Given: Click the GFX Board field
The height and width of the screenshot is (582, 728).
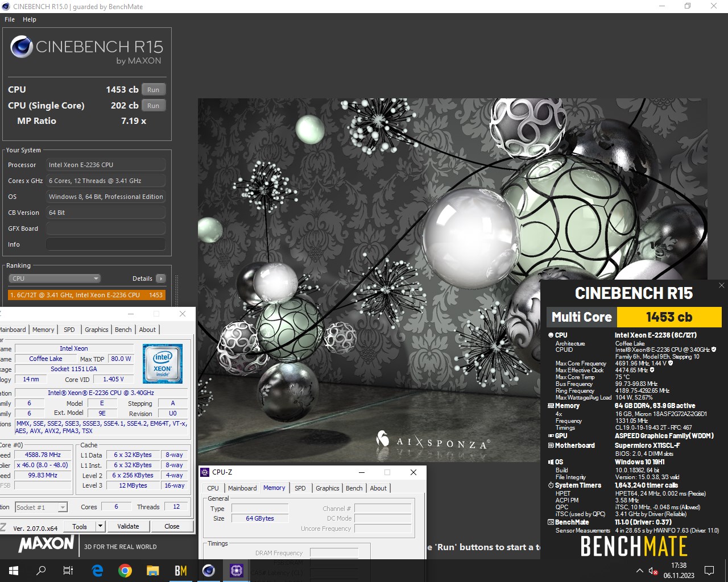Looking at the screenshot, I should click(106, 228).
